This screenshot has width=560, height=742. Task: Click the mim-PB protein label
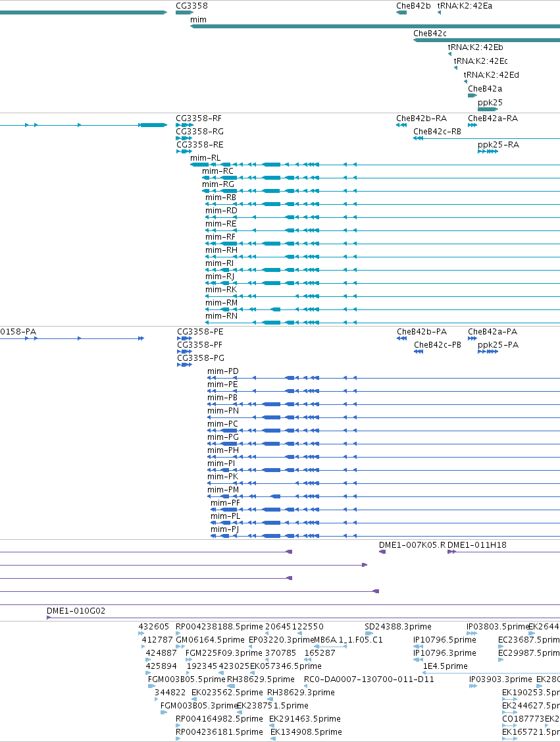coord(222,398)
